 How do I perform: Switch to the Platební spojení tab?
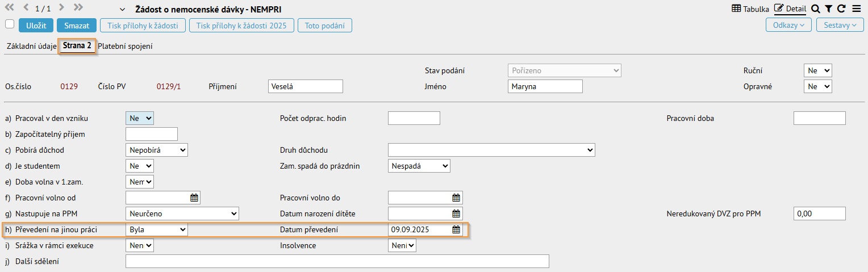pyautogui.click(x=125, y=47)
